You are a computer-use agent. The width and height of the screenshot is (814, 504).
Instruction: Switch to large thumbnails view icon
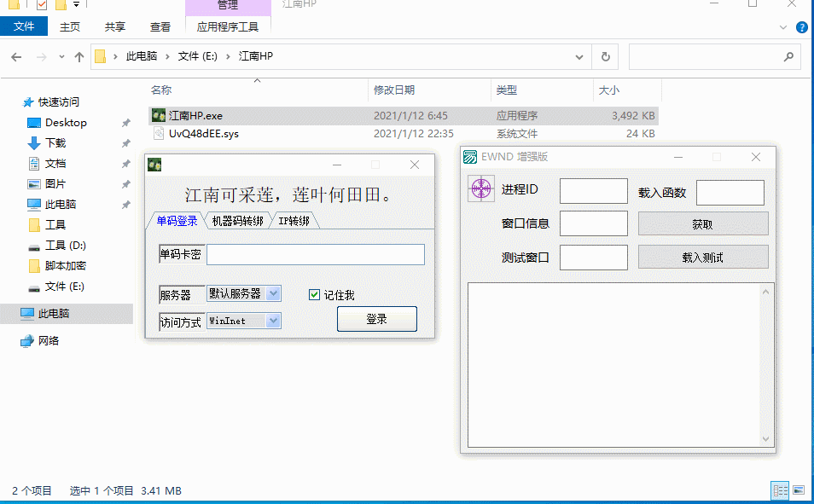799,490
